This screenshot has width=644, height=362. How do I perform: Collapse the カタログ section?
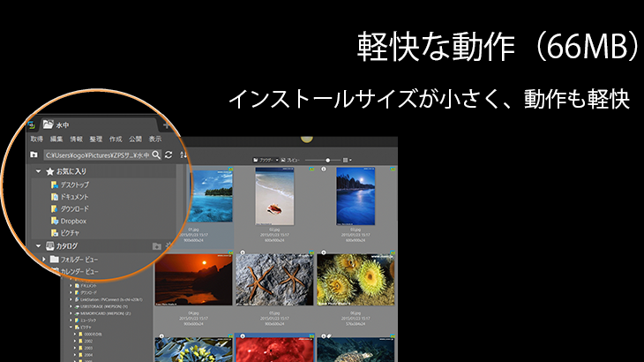click(x=38, y=245)
